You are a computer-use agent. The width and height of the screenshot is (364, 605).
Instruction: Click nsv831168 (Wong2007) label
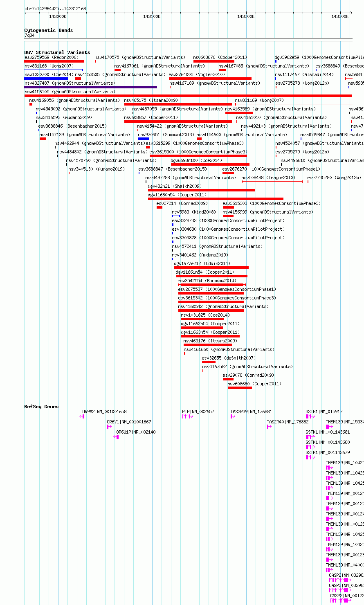click(x=49, y=66)
